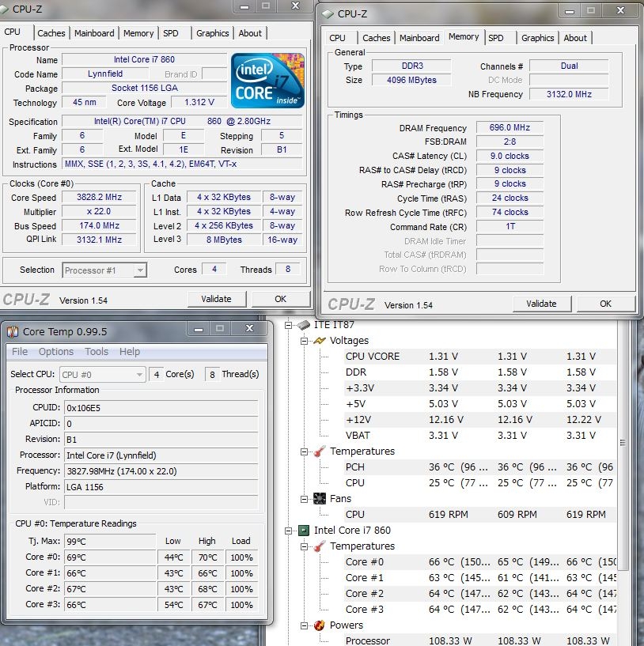This screenshot has height=646, width=644.
Task: Click the Intel Core i7 860 processor icon
Action: 304,531
